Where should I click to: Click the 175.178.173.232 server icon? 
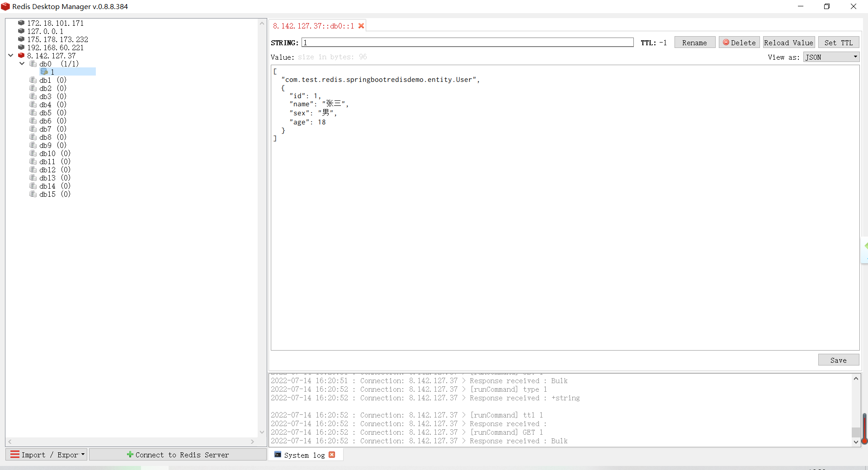[21, 39]
